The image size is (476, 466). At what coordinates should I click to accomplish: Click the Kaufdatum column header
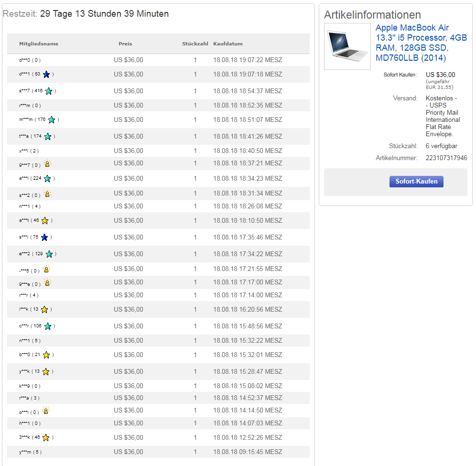click(228, 44)
